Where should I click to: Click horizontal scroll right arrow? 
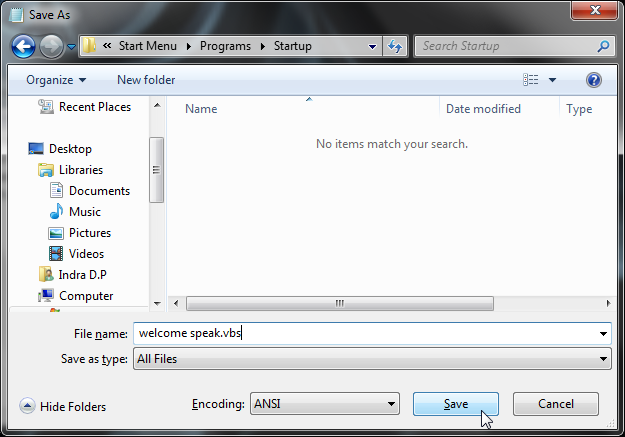tap(609, 303)
